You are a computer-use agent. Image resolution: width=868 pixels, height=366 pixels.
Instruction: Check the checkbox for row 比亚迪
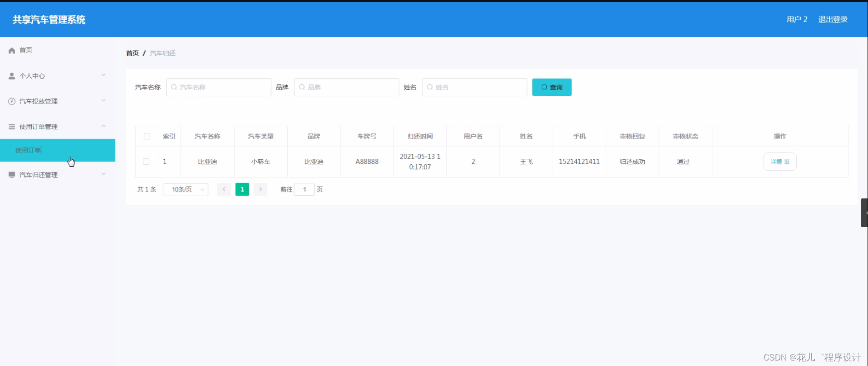pyautogui.click(x=146, y=162)
